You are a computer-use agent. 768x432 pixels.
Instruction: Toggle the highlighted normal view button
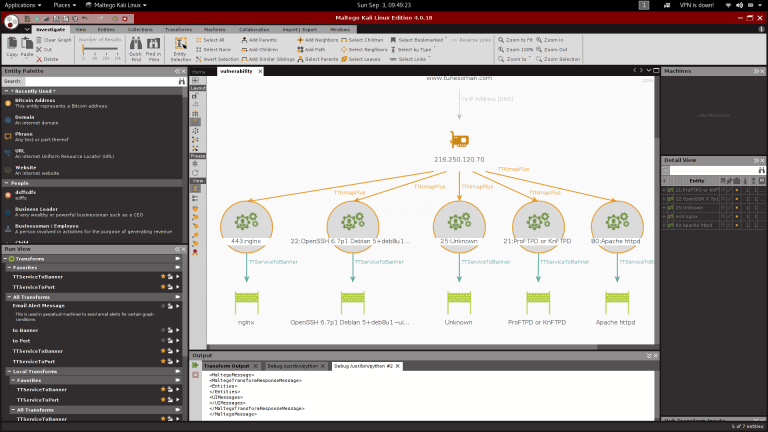tap(195, 189)
